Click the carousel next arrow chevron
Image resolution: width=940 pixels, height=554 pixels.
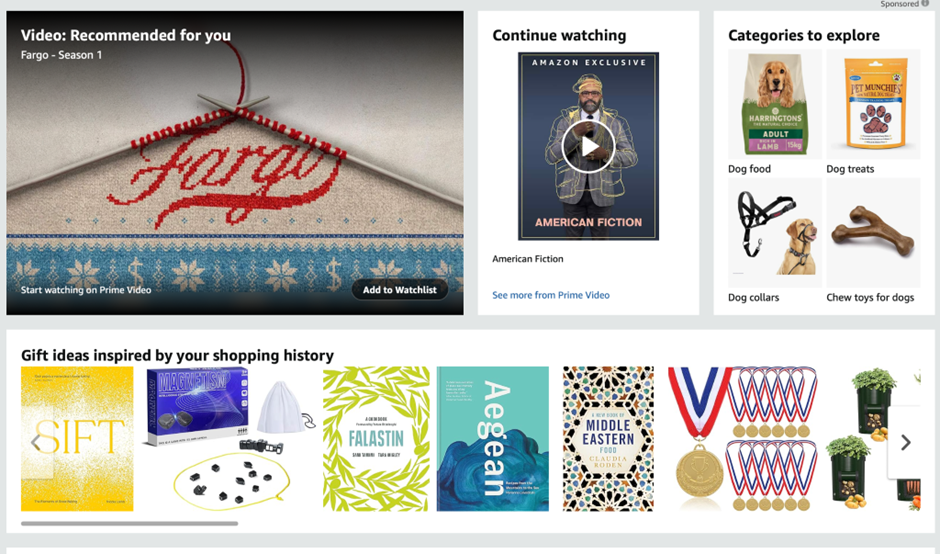[x=906, y=442]
